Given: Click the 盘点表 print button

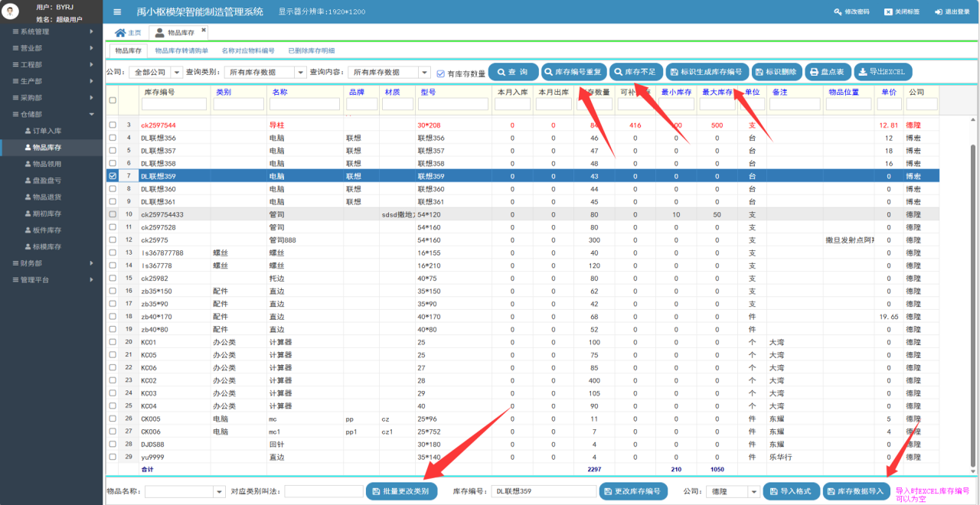Looking at the screenshot, I should 826,72.
